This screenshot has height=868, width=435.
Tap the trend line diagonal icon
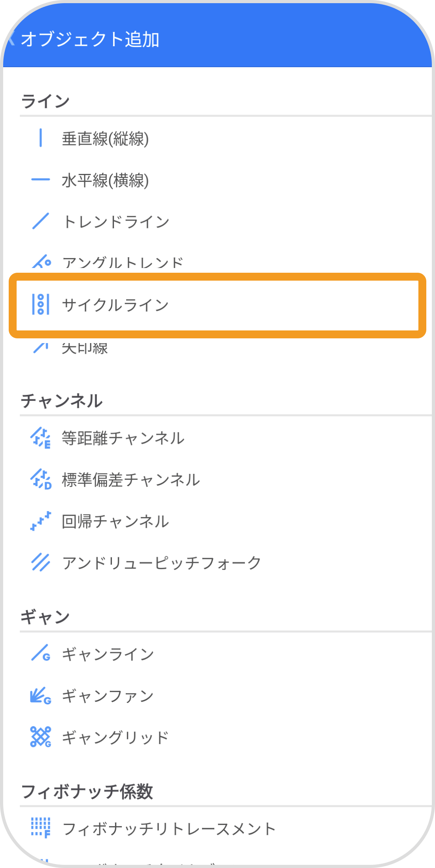41,221
